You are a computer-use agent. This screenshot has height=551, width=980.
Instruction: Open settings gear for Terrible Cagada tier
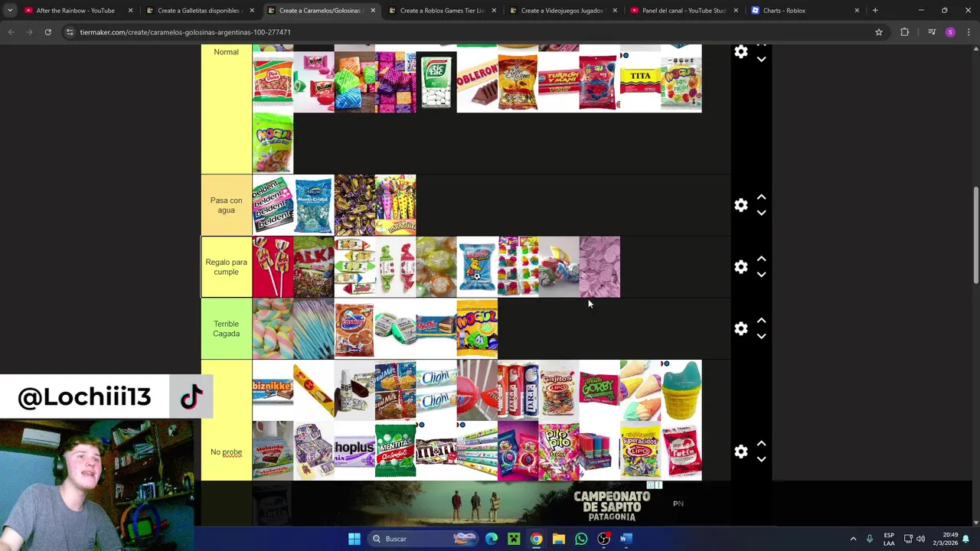[740, 328]
